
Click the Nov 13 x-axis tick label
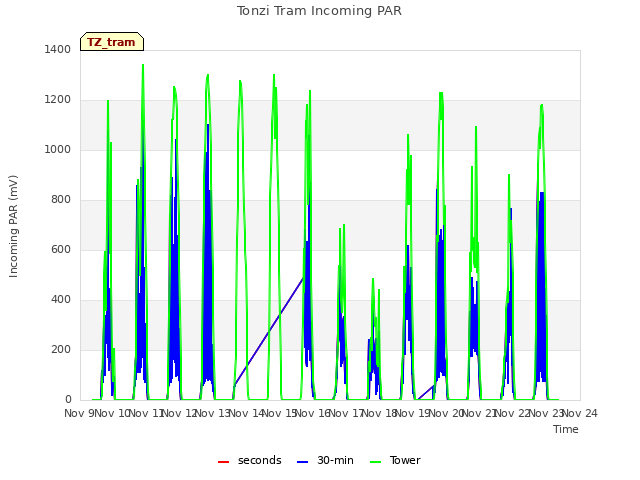pos(213,413)
